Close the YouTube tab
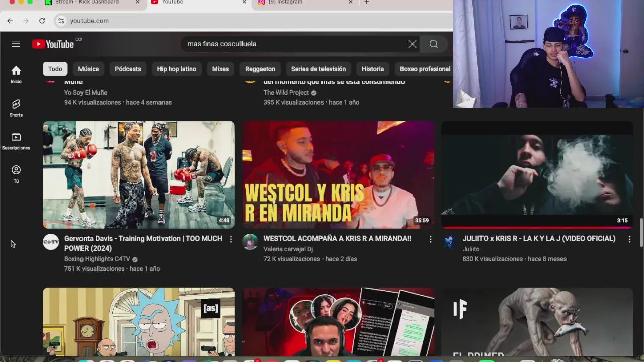 pyautogui.click(x=245, y=2)
